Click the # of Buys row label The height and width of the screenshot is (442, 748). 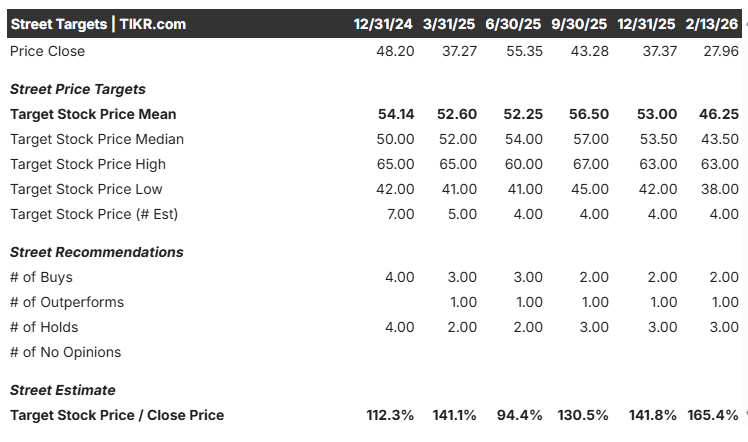(41, 277)
